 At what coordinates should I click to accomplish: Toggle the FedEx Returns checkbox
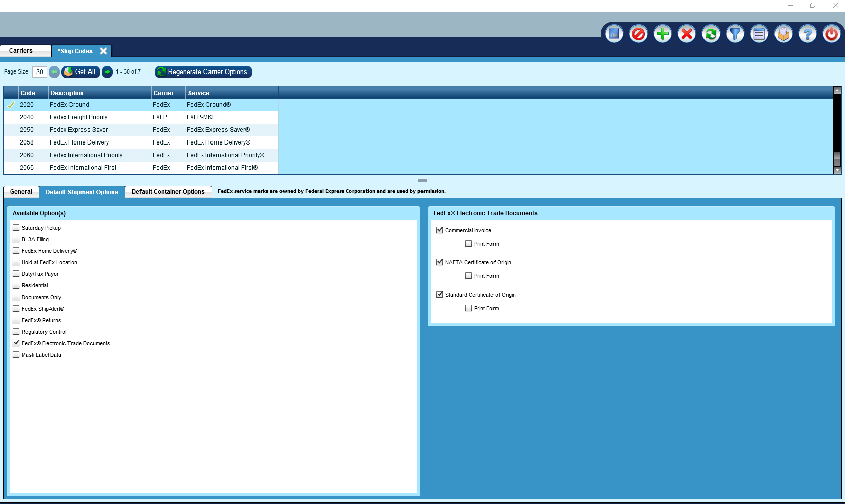click(x=16, y=320)
